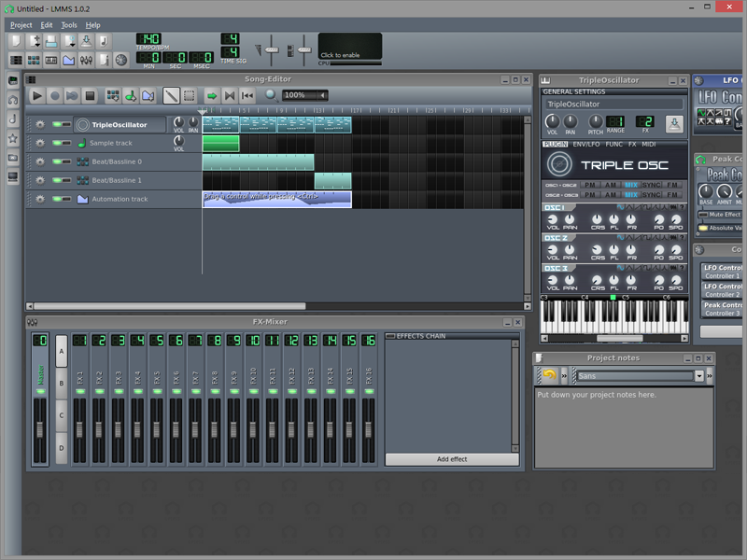The image size is (747, 560).
Task: Open the Tools menu
Action: [x=69, y=25]
